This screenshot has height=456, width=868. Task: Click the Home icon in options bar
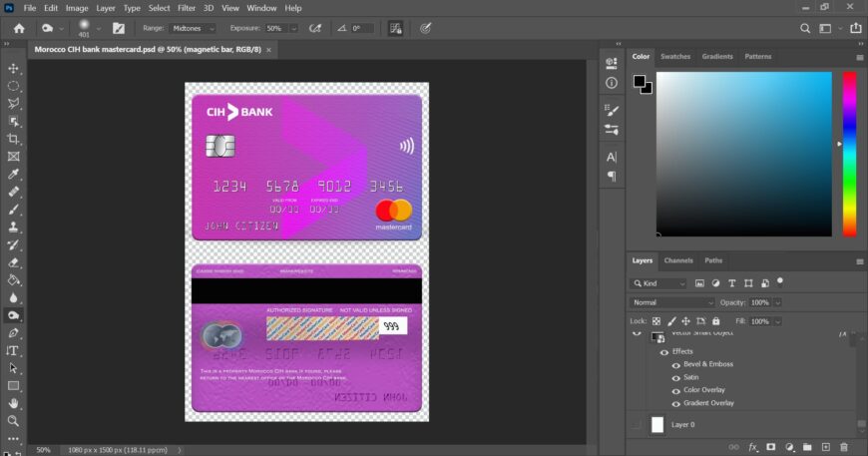tap(19, 28)
